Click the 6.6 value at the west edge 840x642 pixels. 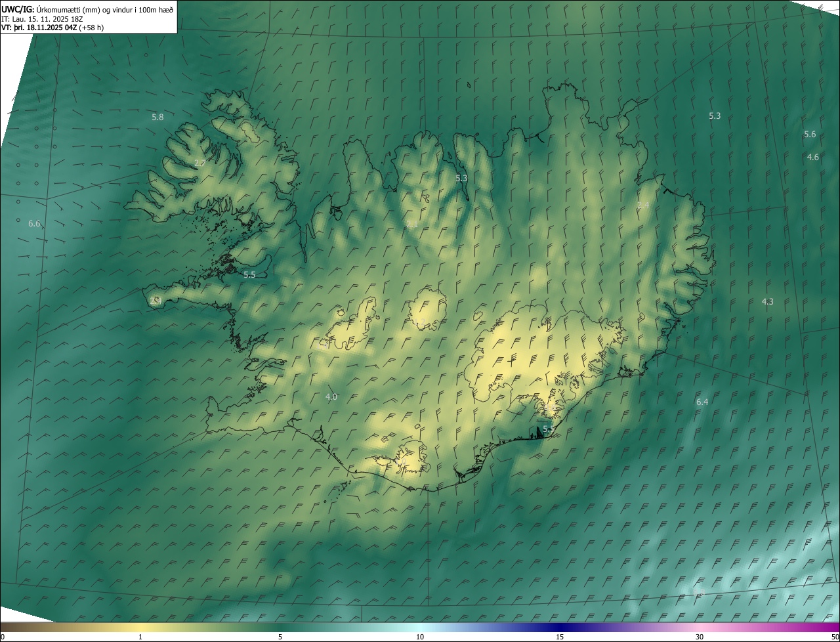(x=34, y=224)
